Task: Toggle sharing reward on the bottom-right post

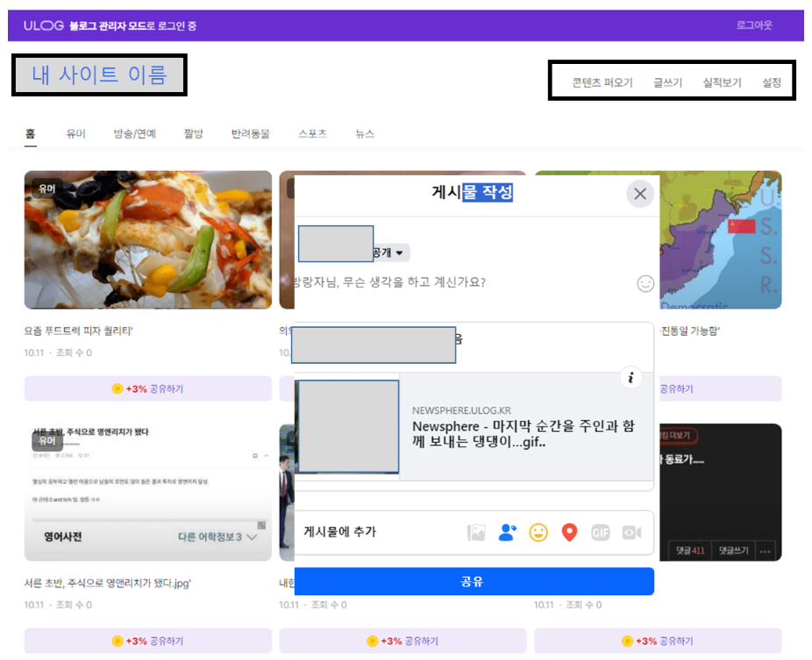Action: [x=659, y=641]
